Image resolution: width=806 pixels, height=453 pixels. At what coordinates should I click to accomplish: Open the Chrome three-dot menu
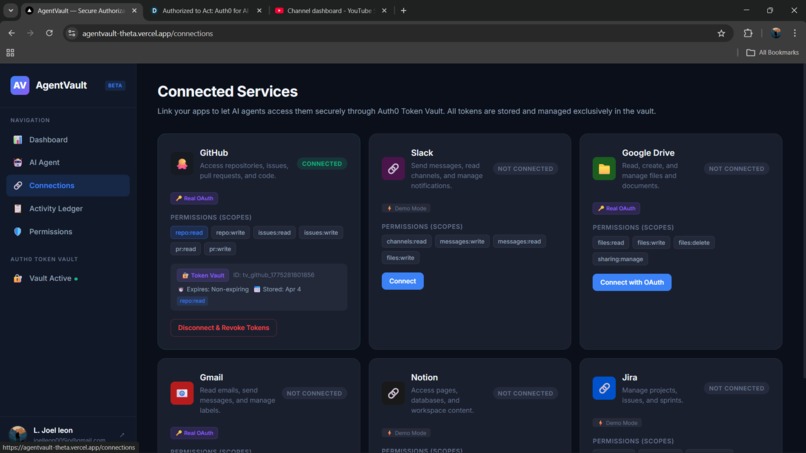795,33
